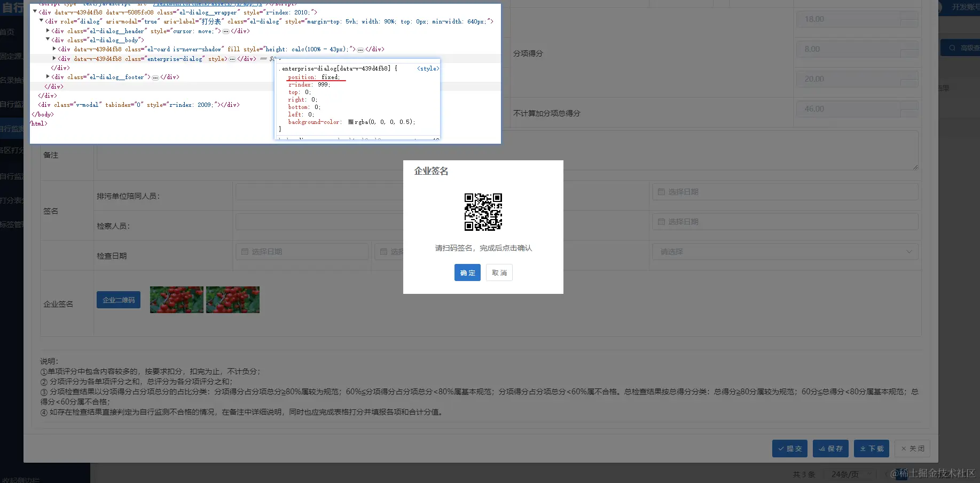This screenshot has width=980, height=483.
Task: Click the 20.00 score input
Action: coord(857,79)
